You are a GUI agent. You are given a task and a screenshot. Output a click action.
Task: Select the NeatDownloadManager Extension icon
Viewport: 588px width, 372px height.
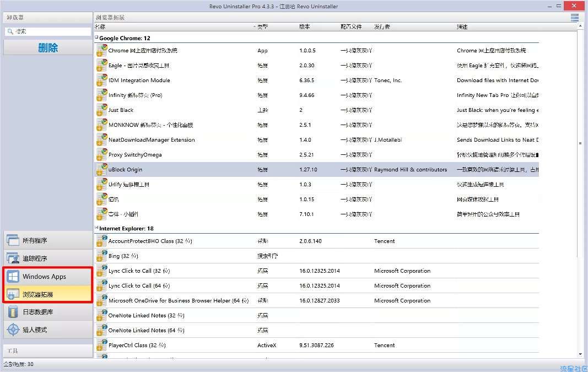pos(101,140)
